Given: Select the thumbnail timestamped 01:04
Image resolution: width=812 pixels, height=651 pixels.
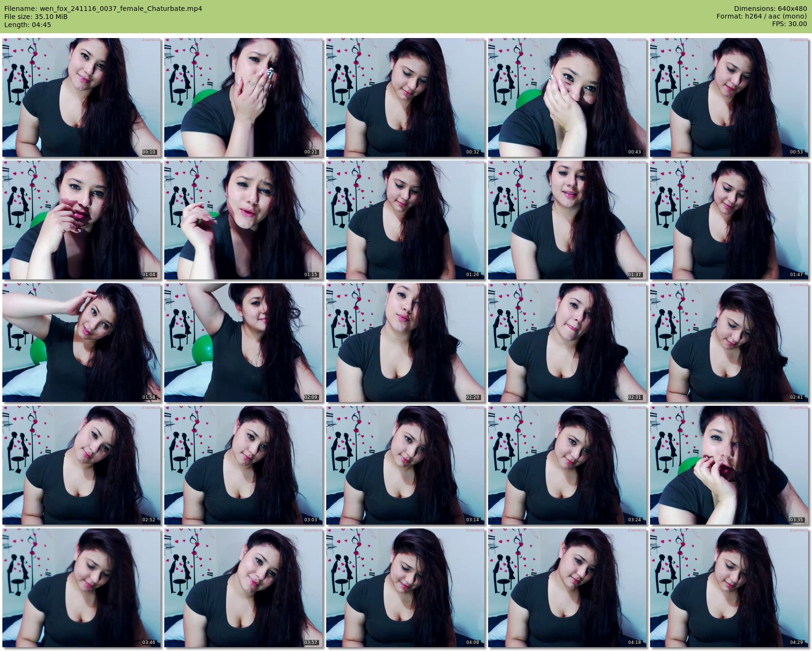Looking at the screenshot, I should [x=82, y=220].
